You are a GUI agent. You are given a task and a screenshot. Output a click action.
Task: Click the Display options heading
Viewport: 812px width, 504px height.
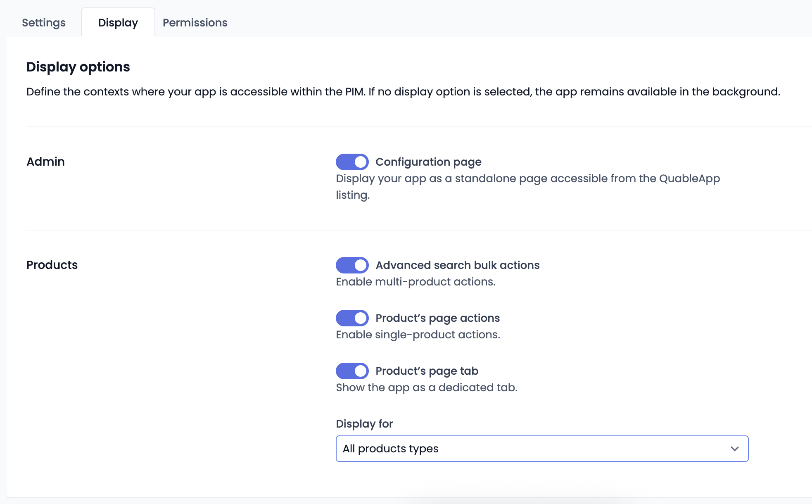[x=78, y=67]
